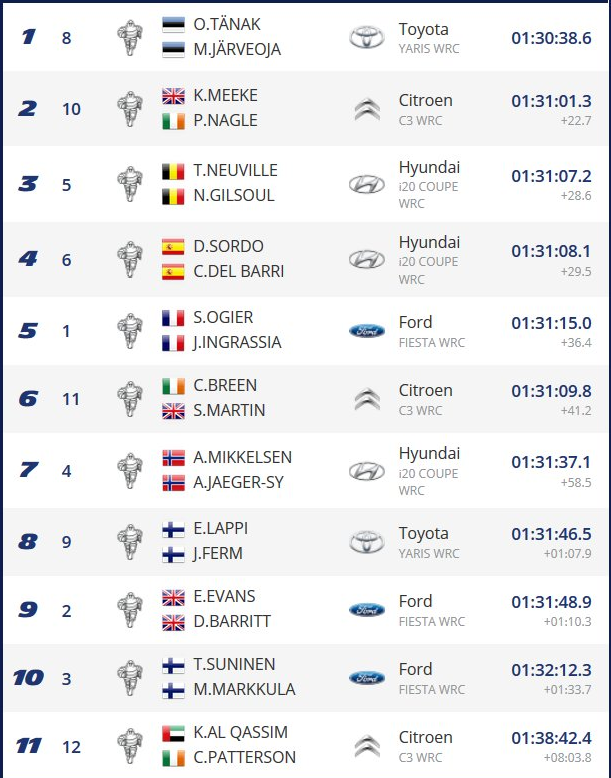Click the Spanish flag beside C.DEL BARRI
This screenshot has height=778, width=611.
click(173, 272)
